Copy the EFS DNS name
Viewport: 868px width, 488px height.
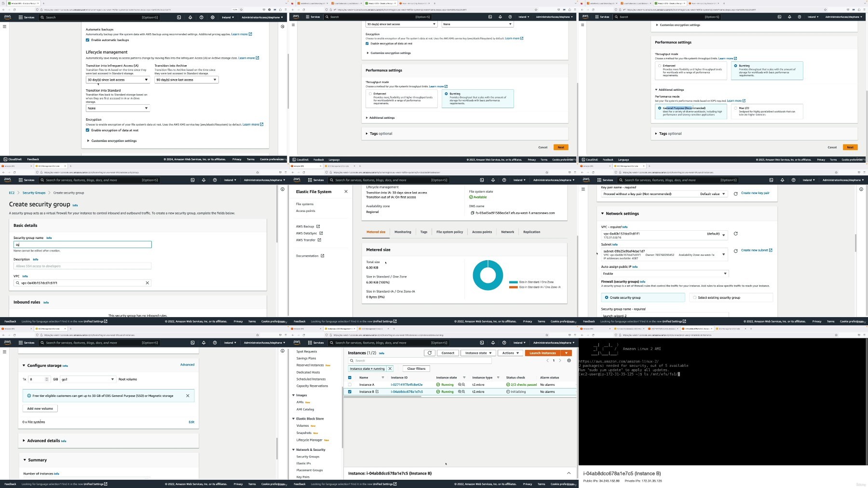pyautogui.click(x=473, y=213)
